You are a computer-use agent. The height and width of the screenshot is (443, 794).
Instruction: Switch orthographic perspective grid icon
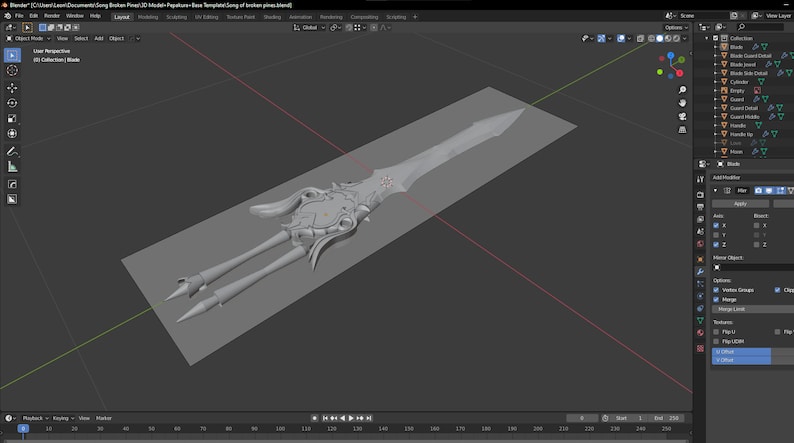[682, 130]
